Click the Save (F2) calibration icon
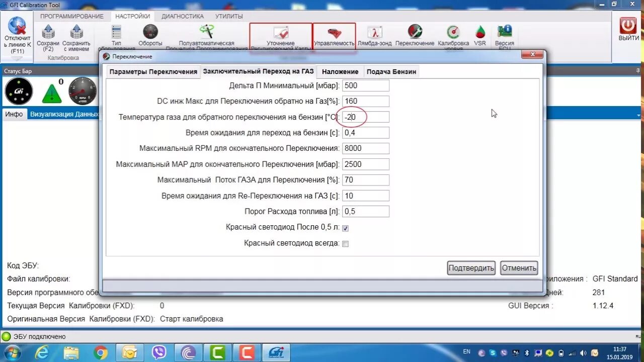The width and height of the screenshot is (644, 362). [48, 32]
